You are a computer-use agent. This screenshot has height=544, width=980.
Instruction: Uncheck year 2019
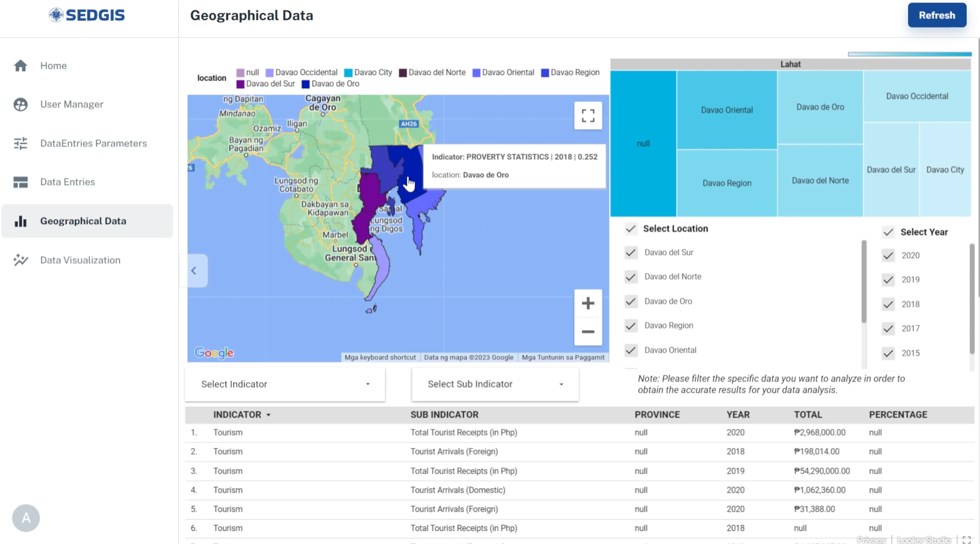pos(888,280)
